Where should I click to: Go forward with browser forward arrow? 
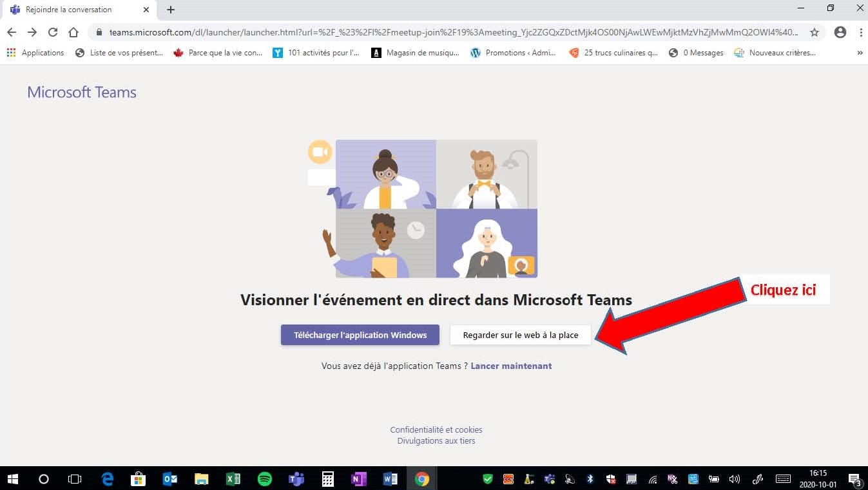coord(32,32)
